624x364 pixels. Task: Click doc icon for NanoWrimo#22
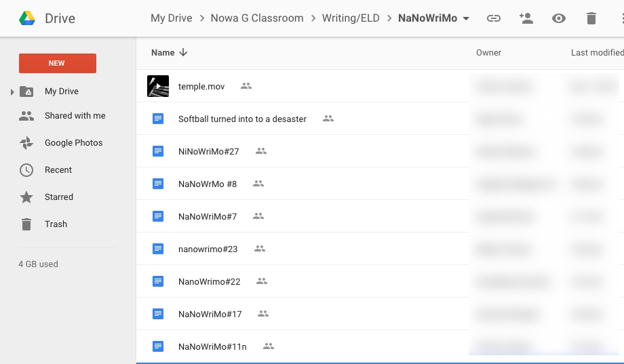[158, 282]
